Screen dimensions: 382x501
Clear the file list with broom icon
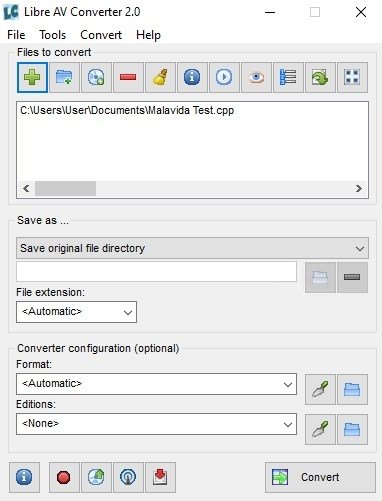[160, 77]
